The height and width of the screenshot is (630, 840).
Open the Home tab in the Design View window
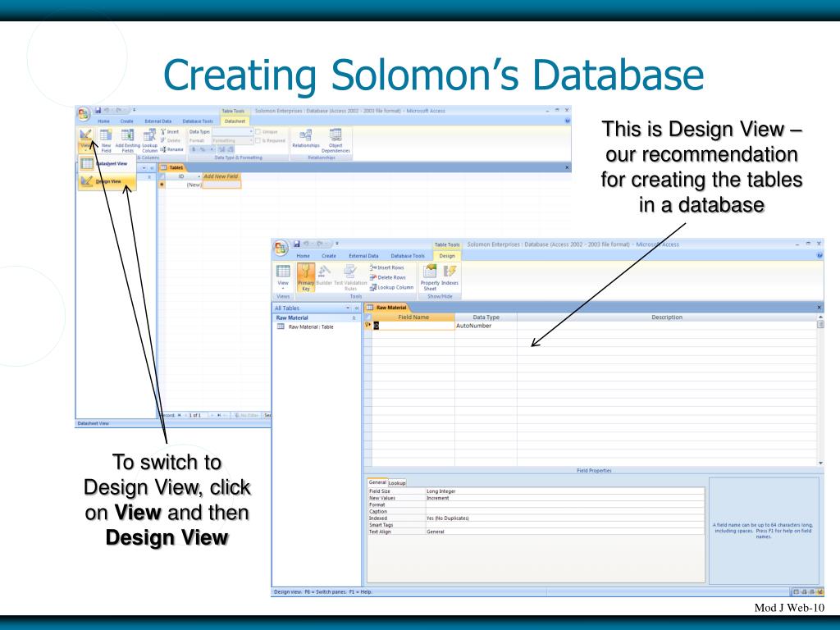click(304, 256)
